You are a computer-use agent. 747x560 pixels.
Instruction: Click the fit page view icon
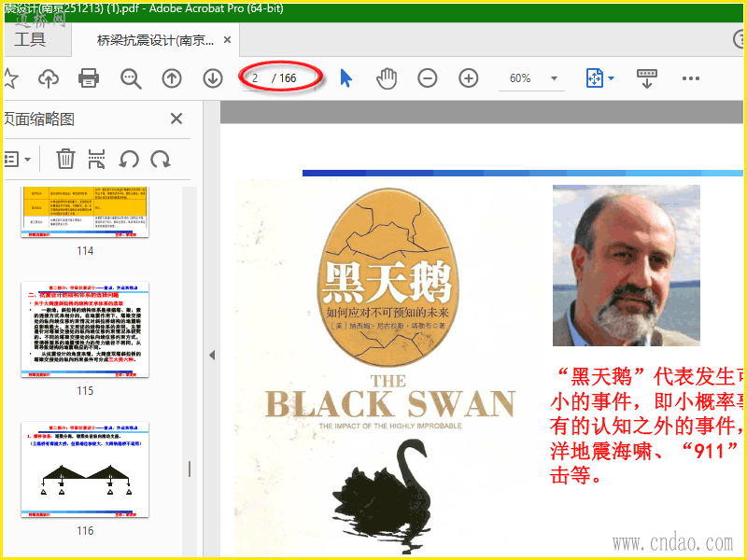coord(594,78)
